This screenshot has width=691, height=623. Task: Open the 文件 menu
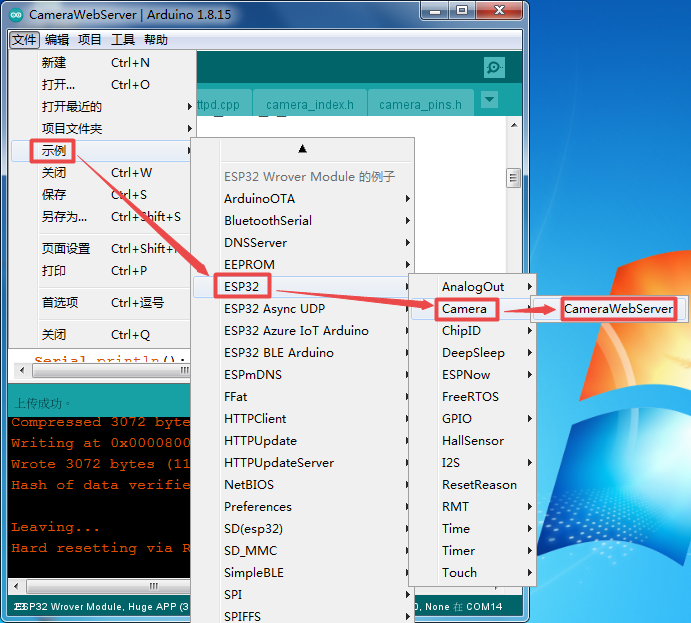click(x=24, y=40)
